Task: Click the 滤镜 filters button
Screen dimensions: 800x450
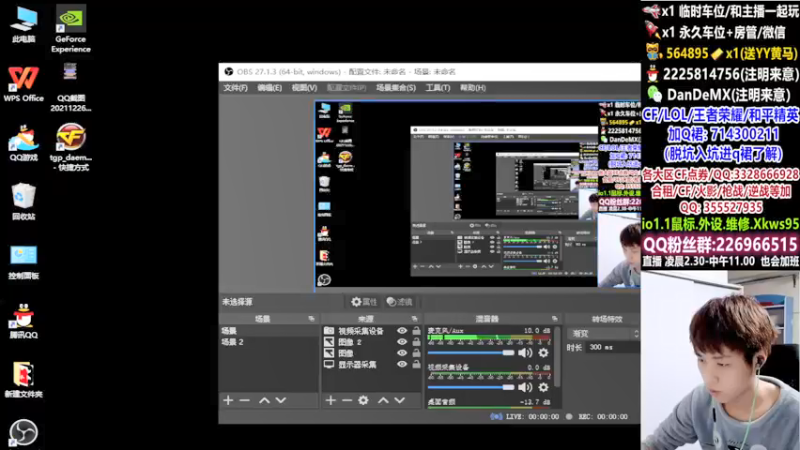Action: click(399, 302)
